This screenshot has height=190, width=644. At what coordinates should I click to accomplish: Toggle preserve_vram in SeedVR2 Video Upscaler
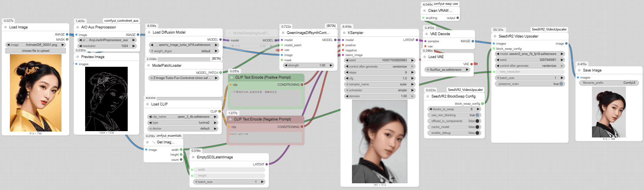pos(561,84)
